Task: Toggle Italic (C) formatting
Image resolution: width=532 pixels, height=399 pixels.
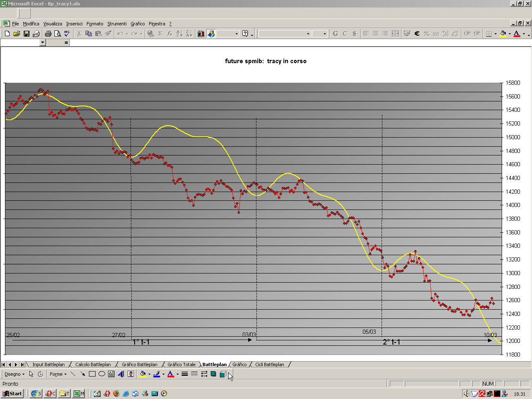Action: coord(345,34)
